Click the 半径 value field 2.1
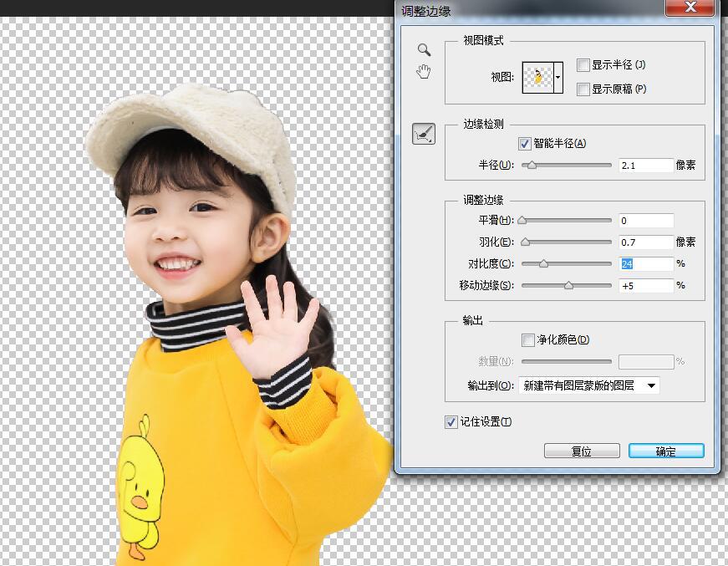 [x=646, y=166]
